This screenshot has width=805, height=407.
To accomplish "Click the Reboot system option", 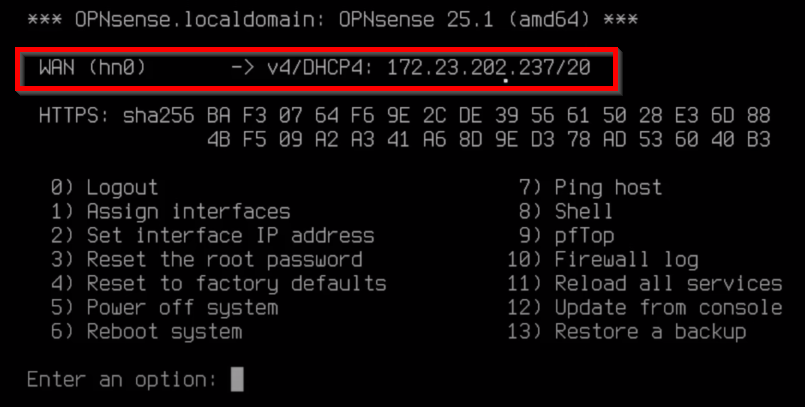I will 146,332.
